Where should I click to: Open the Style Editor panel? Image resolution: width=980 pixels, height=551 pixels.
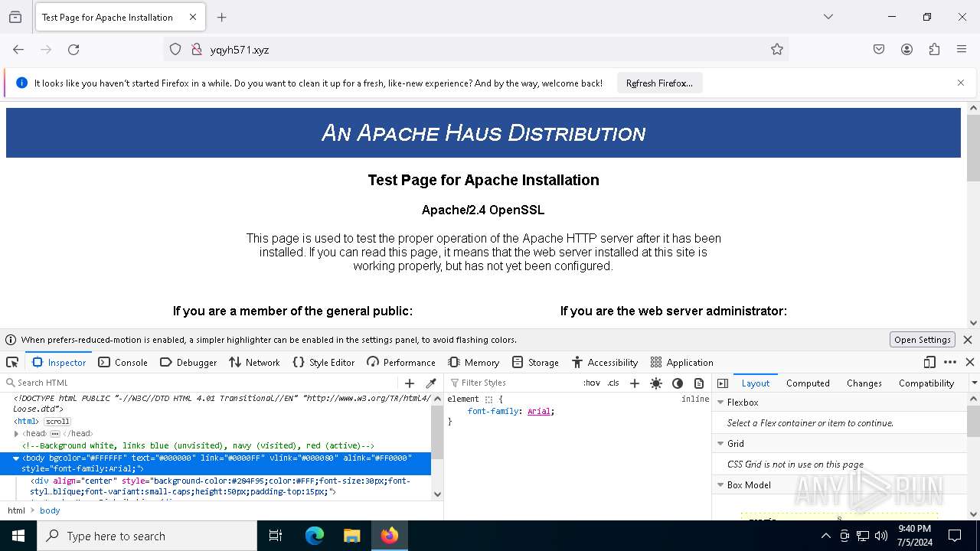[324, 362]
